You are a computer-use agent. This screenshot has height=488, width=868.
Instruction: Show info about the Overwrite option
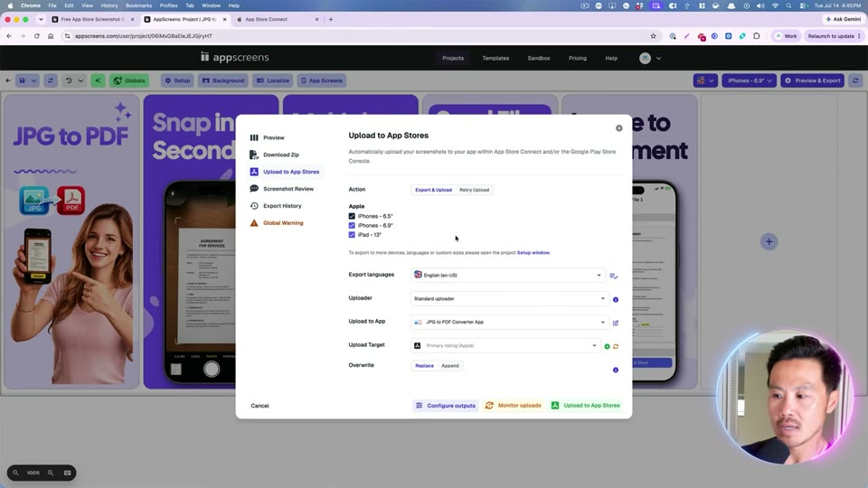[616, 371]
